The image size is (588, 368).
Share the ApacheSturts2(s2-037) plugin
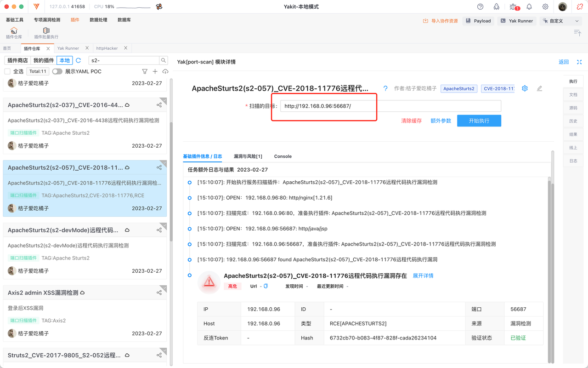(159, 105)
